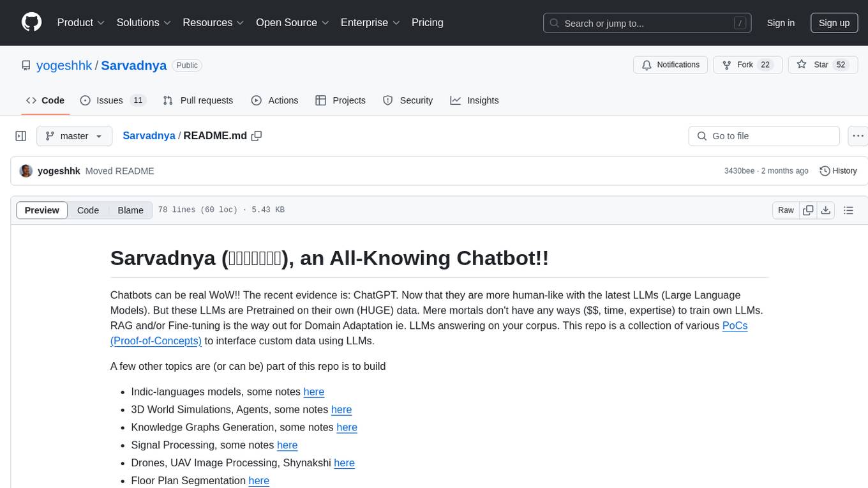Select the Blame view
Viewport: 868px width, 488px height.
pos(131,210)
